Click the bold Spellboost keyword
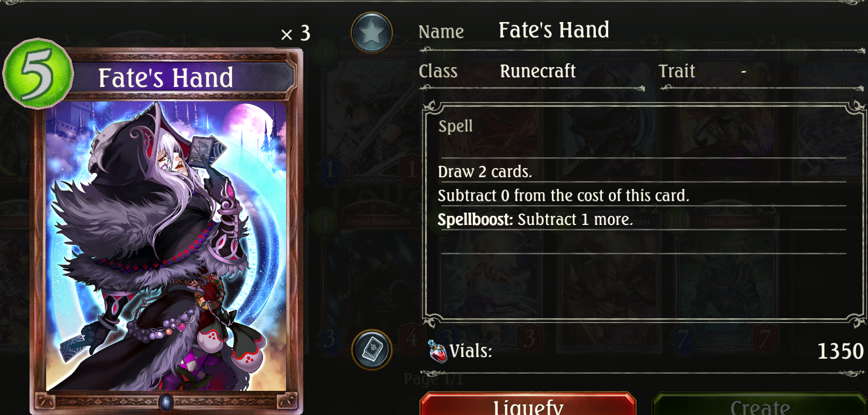This screenshot has height=415, width=868. (475, 220)
